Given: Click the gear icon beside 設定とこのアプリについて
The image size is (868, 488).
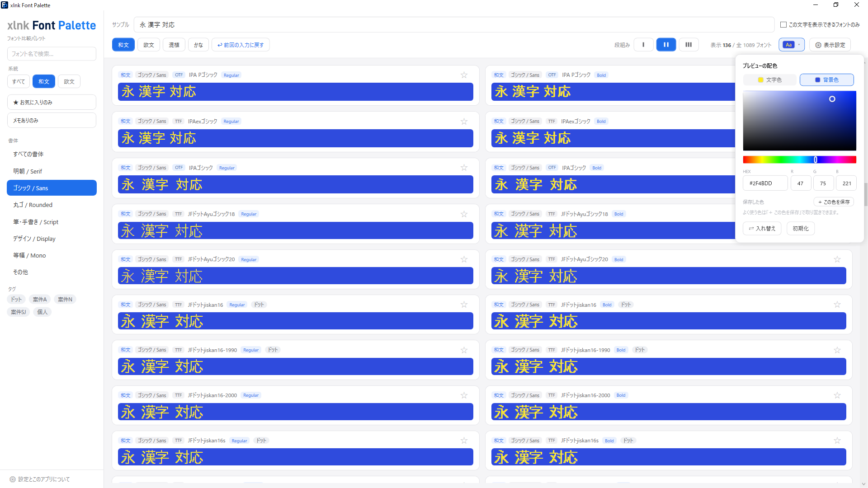Looking at the screenshot, I should pos(13,479).
